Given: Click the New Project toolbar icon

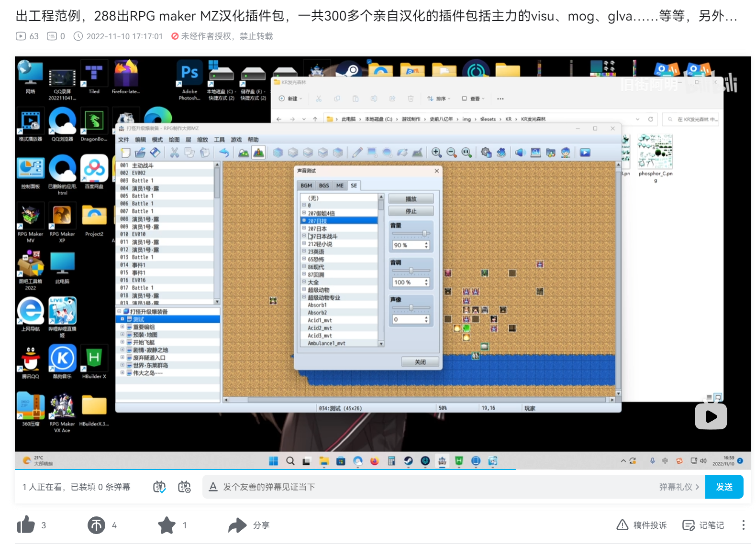Looking at the screenshot, I should coord(125,153).
